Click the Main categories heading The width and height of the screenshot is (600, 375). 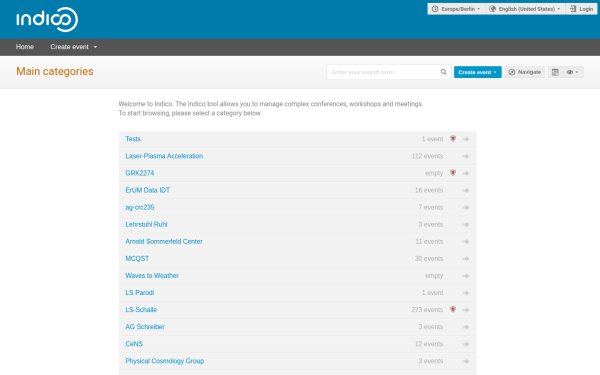(55, 72)
